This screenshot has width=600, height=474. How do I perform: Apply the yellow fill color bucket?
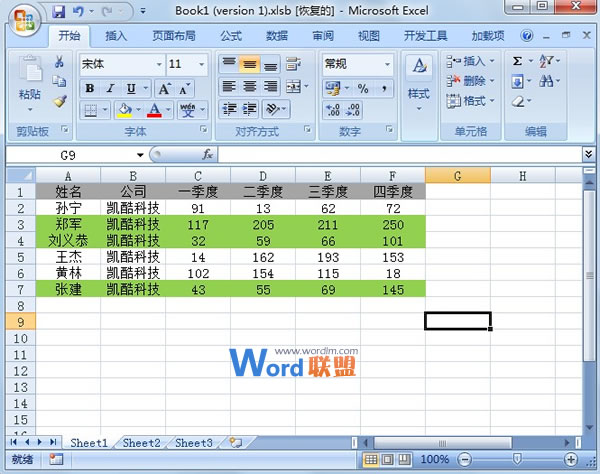click(125, 111)
